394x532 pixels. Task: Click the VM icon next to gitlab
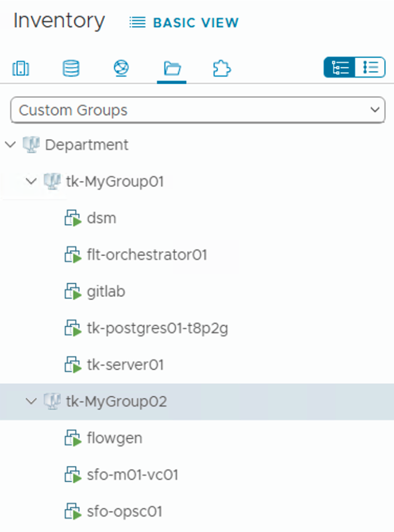73,292
